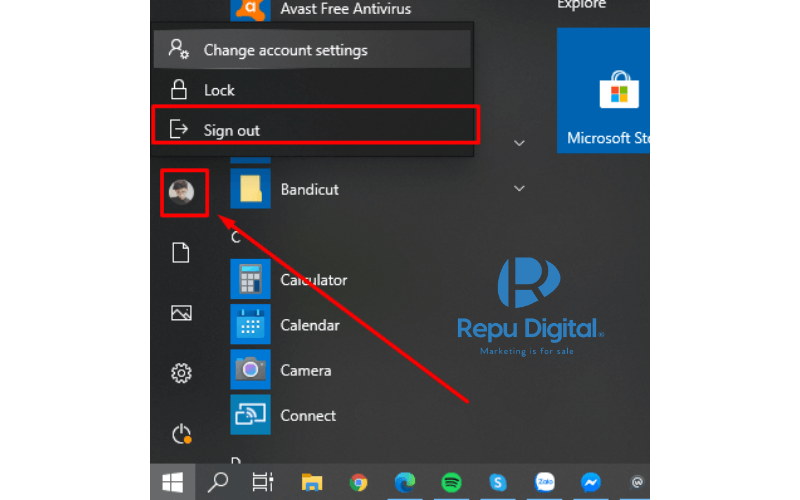This screenshot has width=800, height=500.
Task: Sign out of the account
Action: click(x=312, y=130)
